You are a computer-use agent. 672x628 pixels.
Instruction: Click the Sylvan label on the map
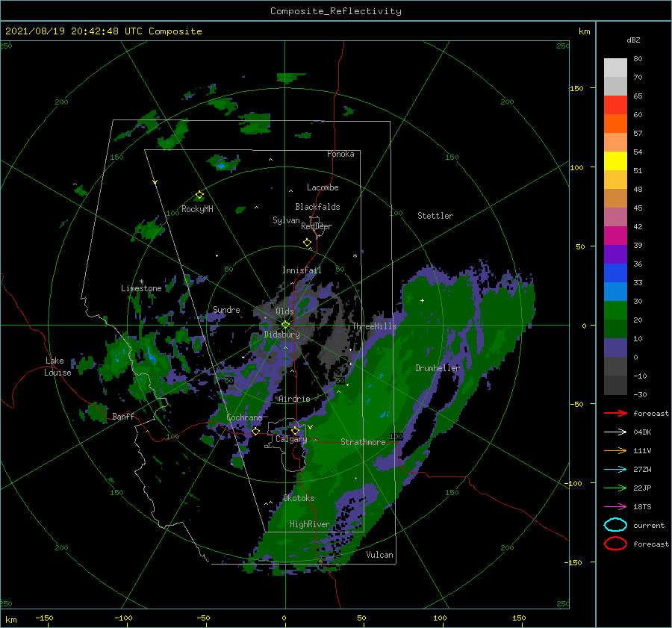(x=286, y=220)
